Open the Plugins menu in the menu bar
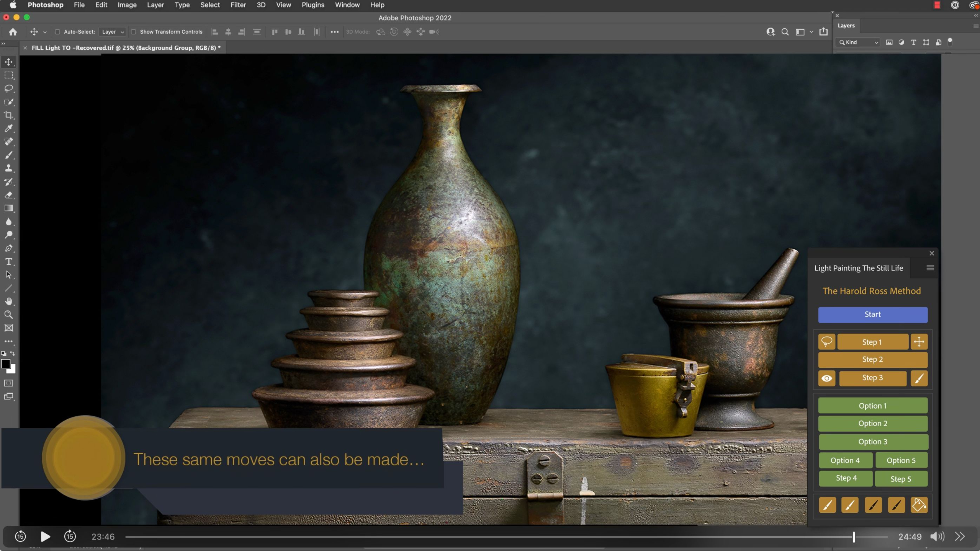 click(x=312, y=5)
